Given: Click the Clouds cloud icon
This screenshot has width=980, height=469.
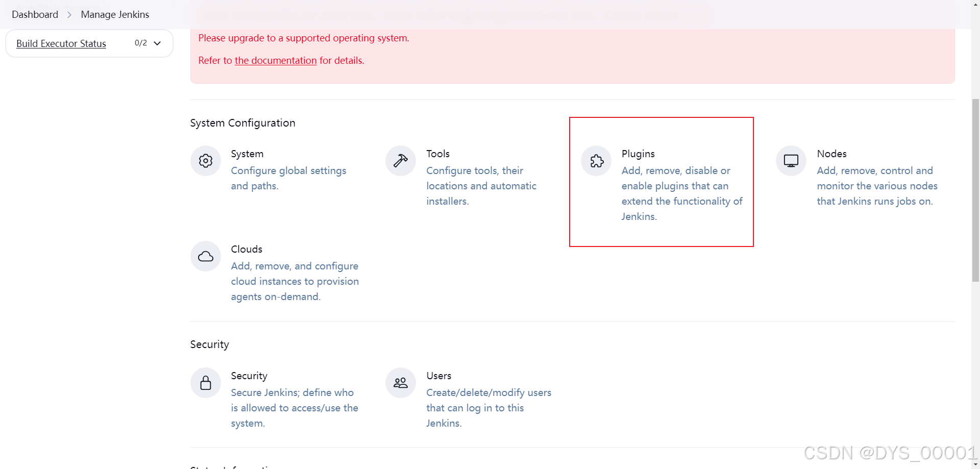Looking at the screenshot, I should 206,256.
